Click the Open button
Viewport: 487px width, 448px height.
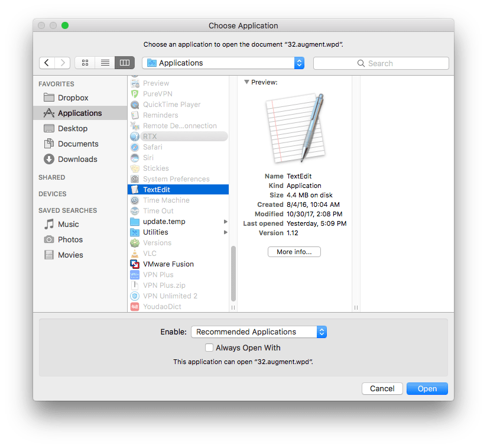(427, 389)
